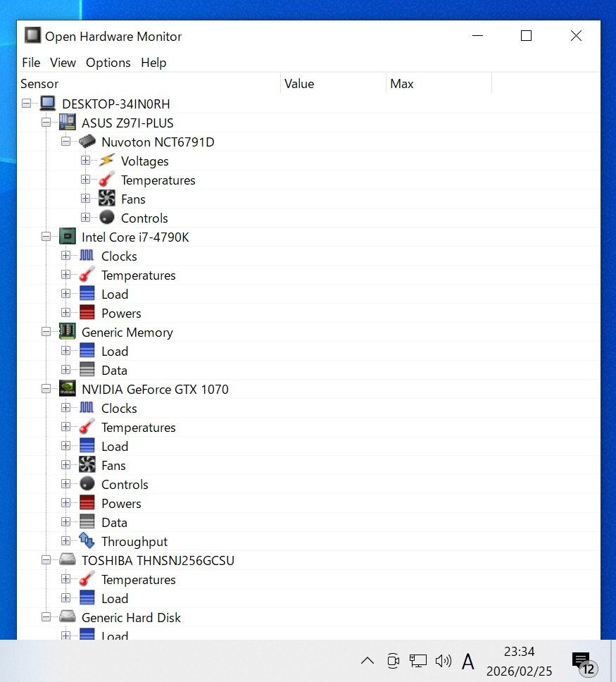Click the DESKTOP-34IN0RH computer icon
The width and height of the screenshot is (616, 682).
click(48, 104)
